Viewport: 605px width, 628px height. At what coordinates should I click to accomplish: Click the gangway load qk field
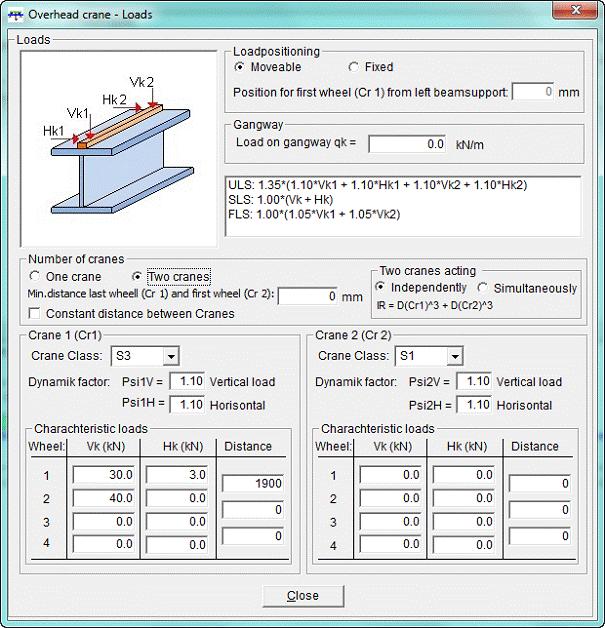point(407,144)
